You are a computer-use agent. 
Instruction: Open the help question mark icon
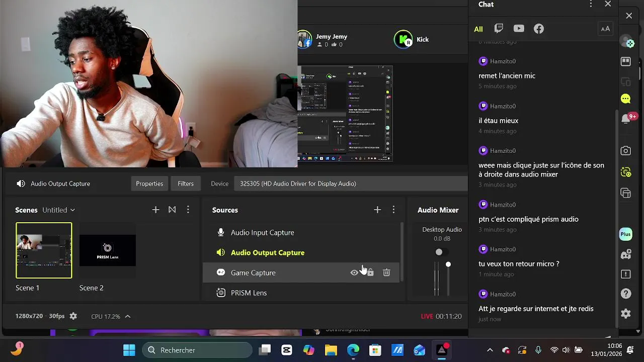(626, 294)
